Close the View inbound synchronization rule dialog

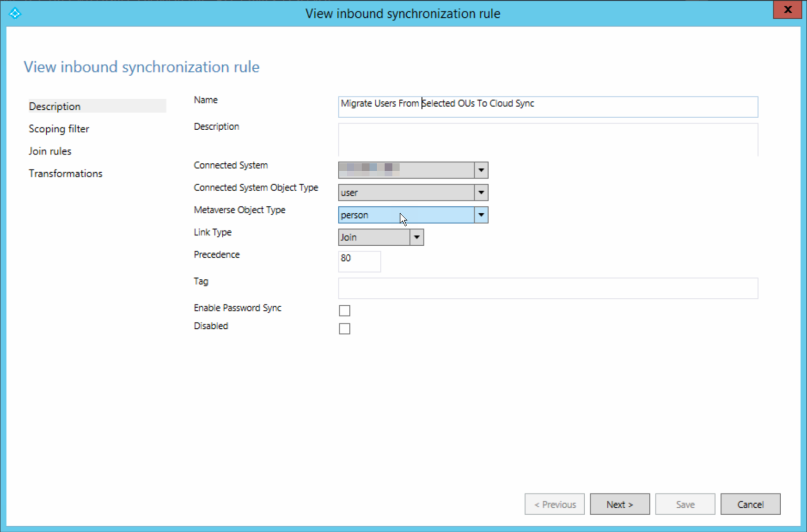(x=787, y=9)
